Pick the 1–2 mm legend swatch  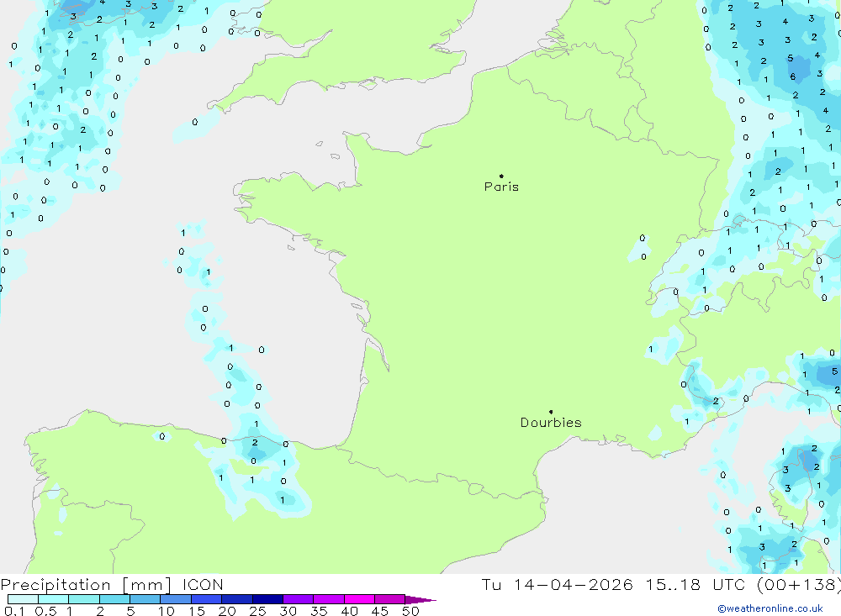84,599
